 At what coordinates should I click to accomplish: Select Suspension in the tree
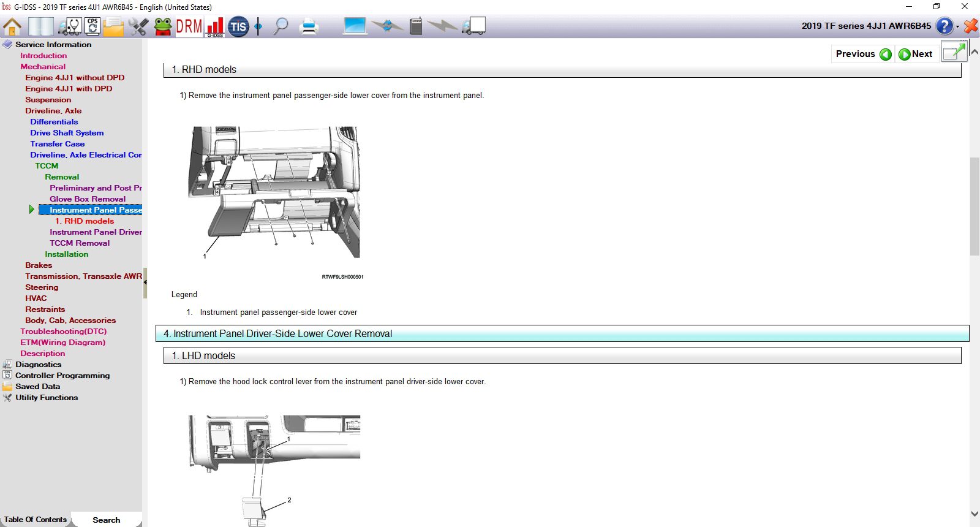pyautogui.click(x=48, y=100)
